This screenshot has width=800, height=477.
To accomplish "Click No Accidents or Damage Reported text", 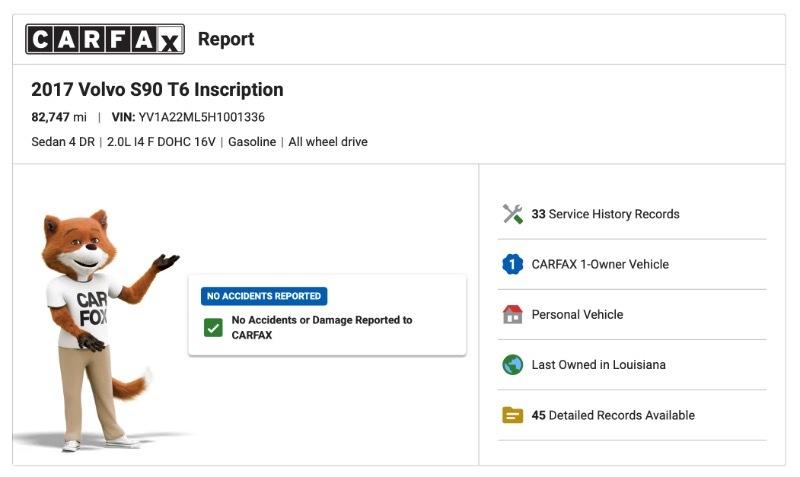I will point(322,328).
